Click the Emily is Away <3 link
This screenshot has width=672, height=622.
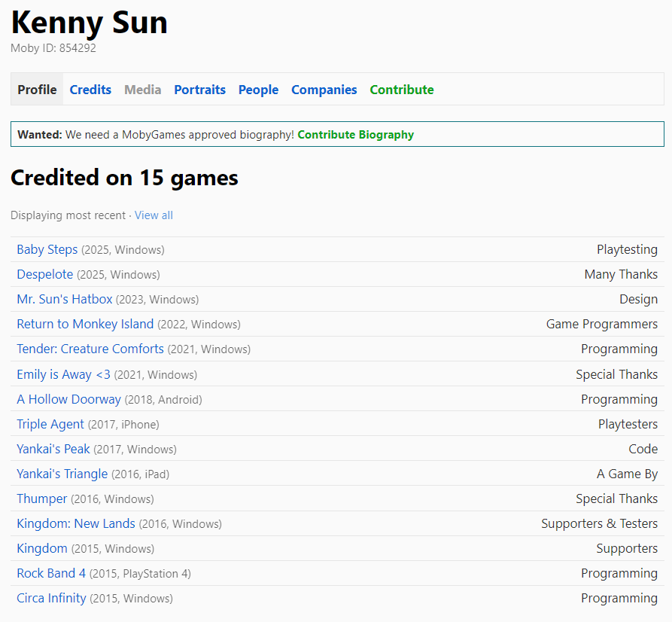click(x=63, y=374)
